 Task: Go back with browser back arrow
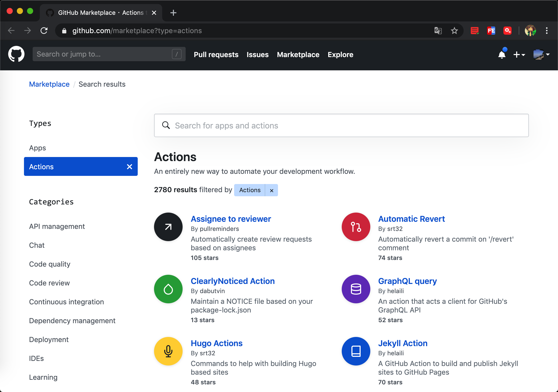coord(11,31)
